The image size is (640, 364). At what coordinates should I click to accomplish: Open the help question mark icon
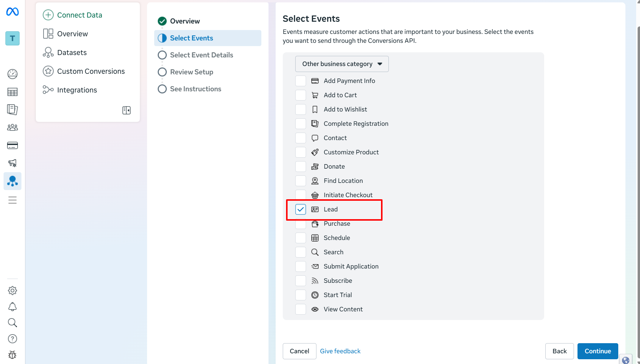click(x=13, y=339)
